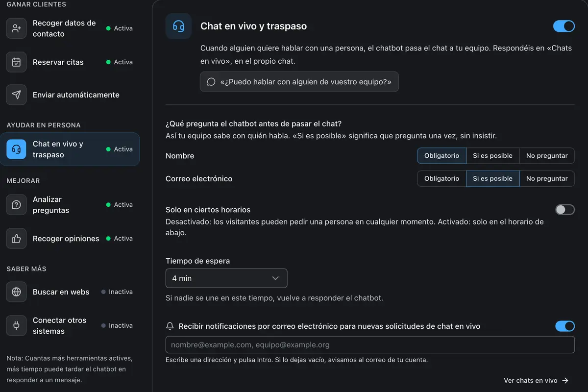Click the MEJORAR section heading
The height and width of the screenshot is (392, 588).
point(23,181)
